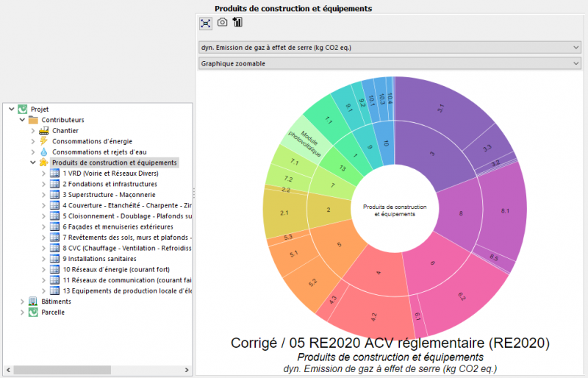The image size is (588, 378).
Task: Click table icon beside 3 Superstructure
Action: coord(54,194)
